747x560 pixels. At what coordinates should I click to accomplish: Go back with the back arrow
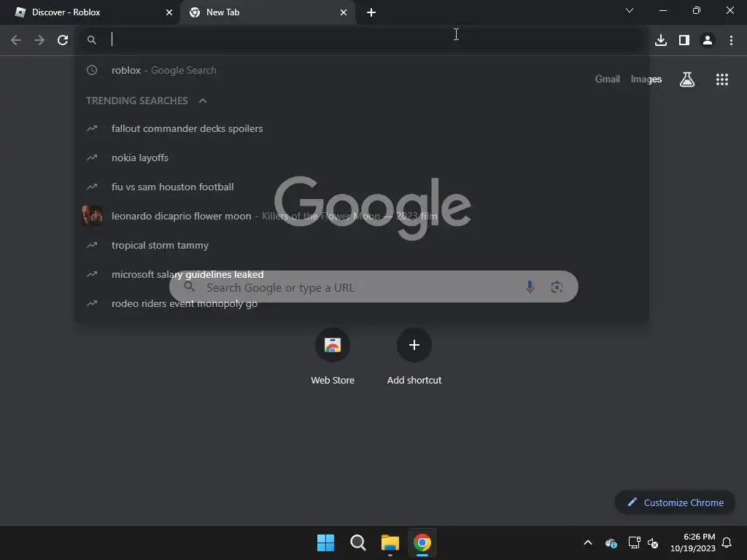[16, 40]
